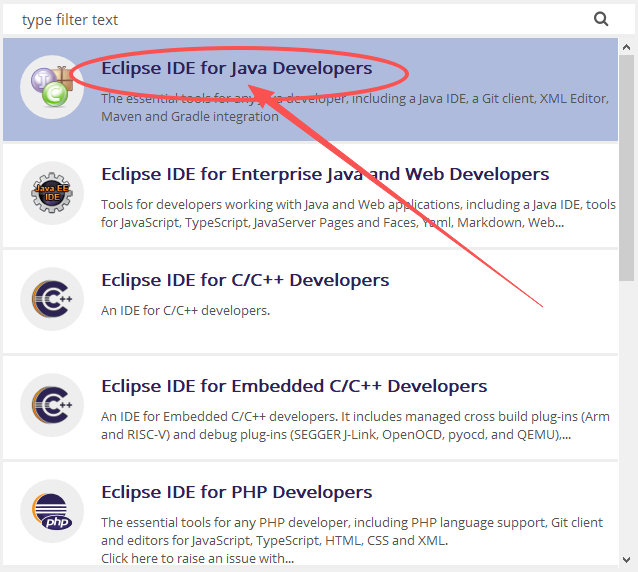Click the Eclipse IDE for Java Developers package icon
The height and width of the screenshot is (572, 638).
click(52, 87)
